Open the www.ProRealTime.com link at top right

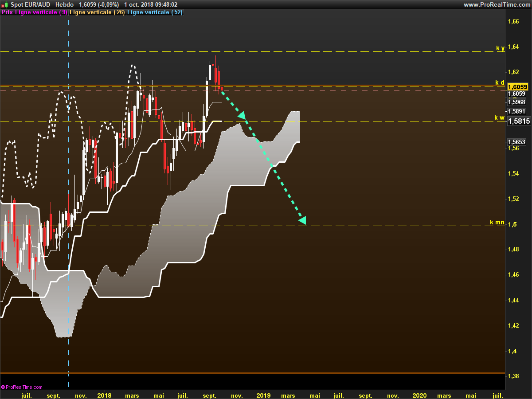pos(497,4)
